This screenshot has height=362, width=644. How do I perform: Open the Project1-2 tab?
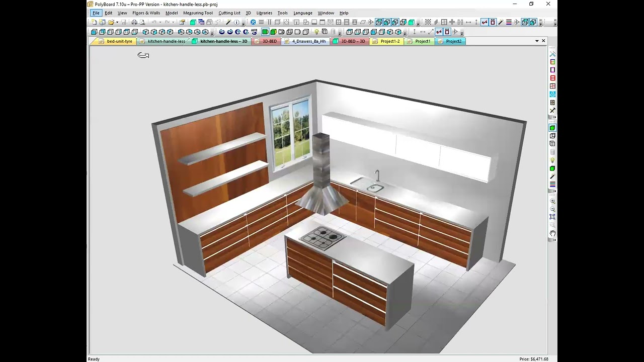point(386,41)
